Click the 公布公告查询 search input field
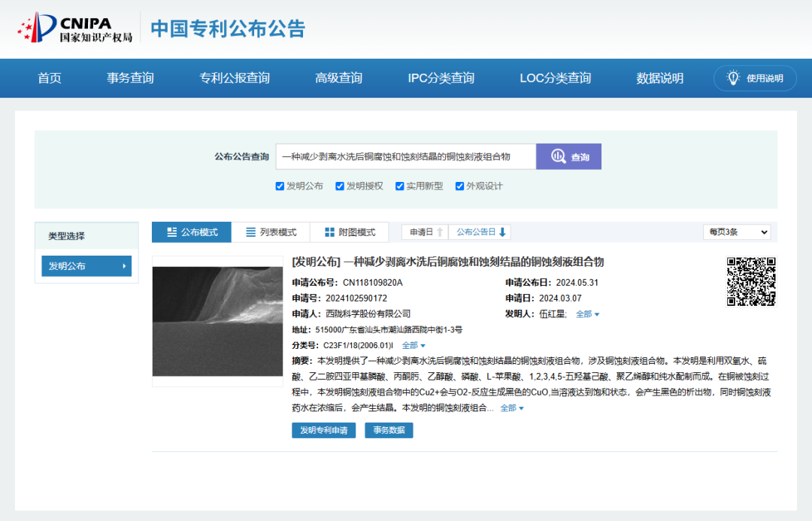 (405, 156)
